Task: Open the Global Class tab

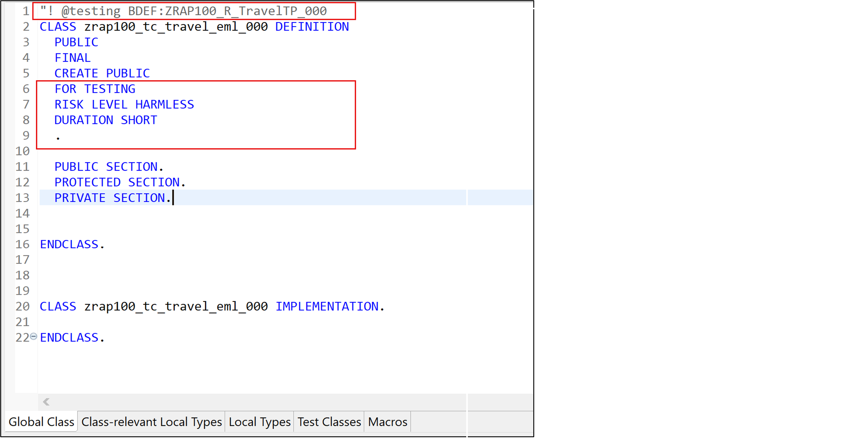Action: [41, 422]
